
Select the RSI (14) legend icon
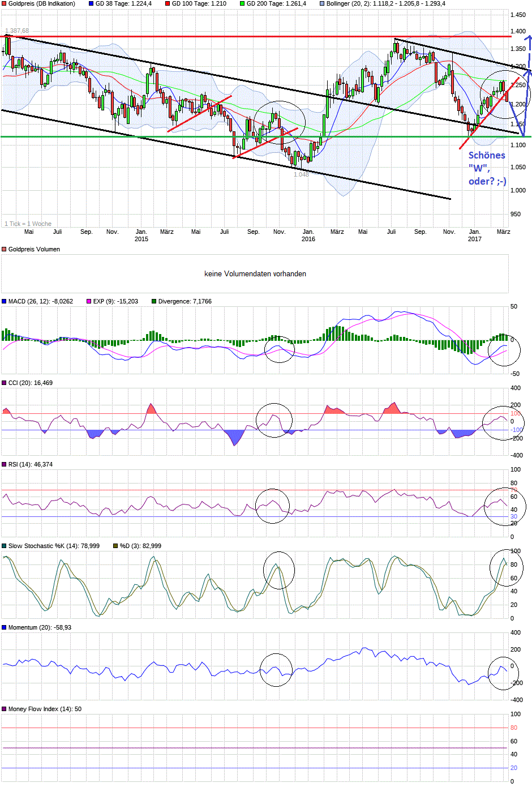coord(4,465)
